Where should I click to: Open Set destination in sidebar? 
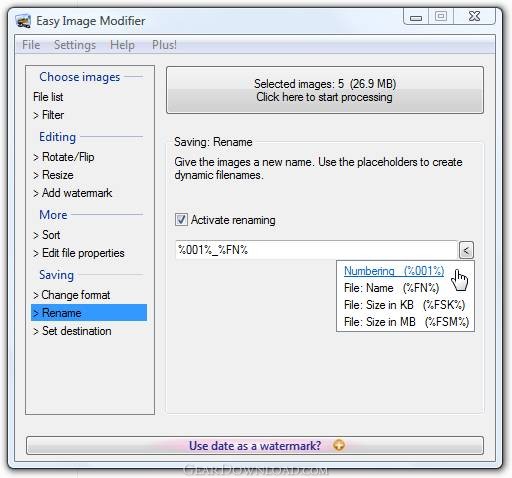coord(72,331)
